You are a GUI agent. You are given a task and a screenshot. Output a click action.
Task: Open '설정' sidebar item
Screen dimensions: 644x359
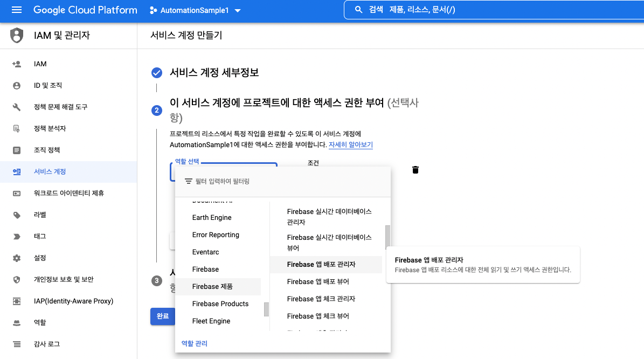(x=68, y=258)
